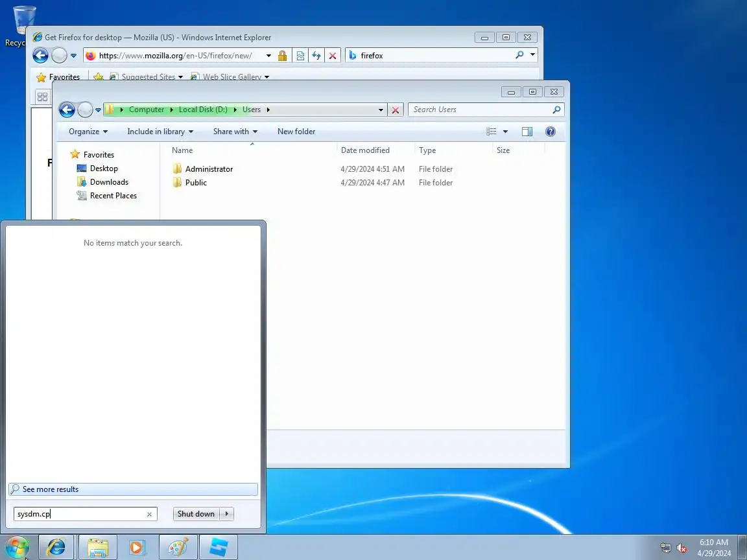The width and height of the screenshot is (747, 560).
Task: Open Internet Explorer from the taskbar
Action: (x=56, y=548)
